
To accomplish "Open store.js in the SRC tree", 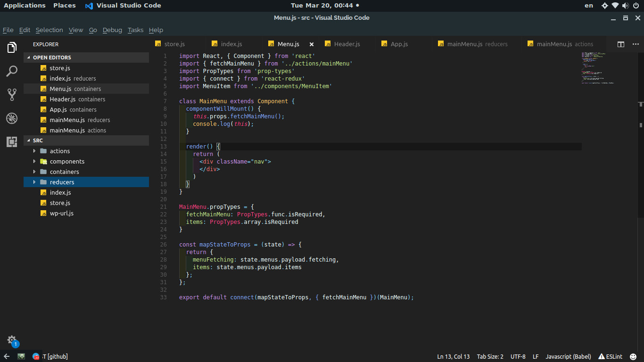I will coord(86,203).
